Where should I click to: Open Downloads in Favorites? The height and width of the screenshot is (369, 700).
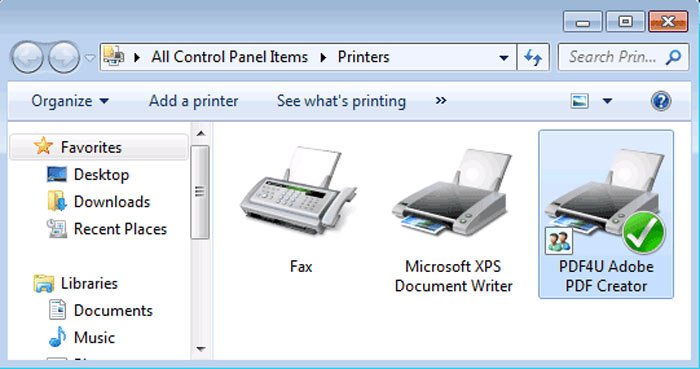coord(112,202)
